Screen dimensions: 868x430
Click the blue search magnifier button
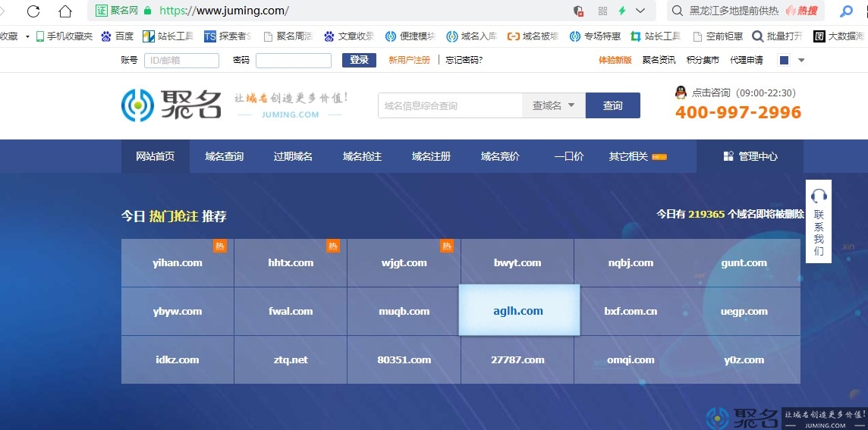click(x=847, y=11)
